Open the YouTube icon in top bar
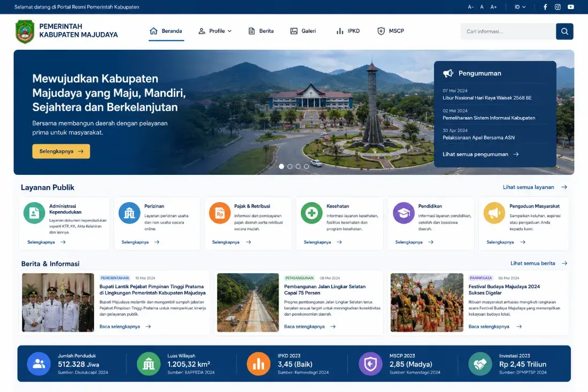Screen dimensions: 588x392 pyautogui.click(x=571, y=7)
